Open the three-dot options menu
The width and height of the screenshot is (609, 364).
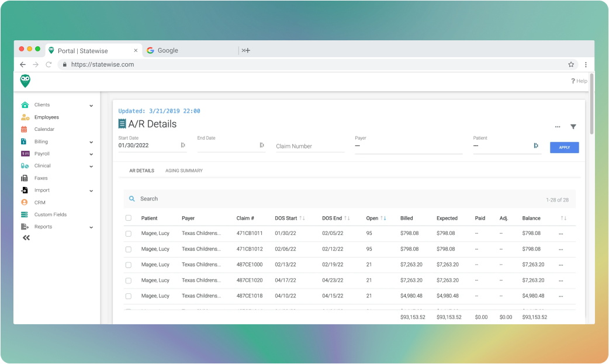(557, 126)
